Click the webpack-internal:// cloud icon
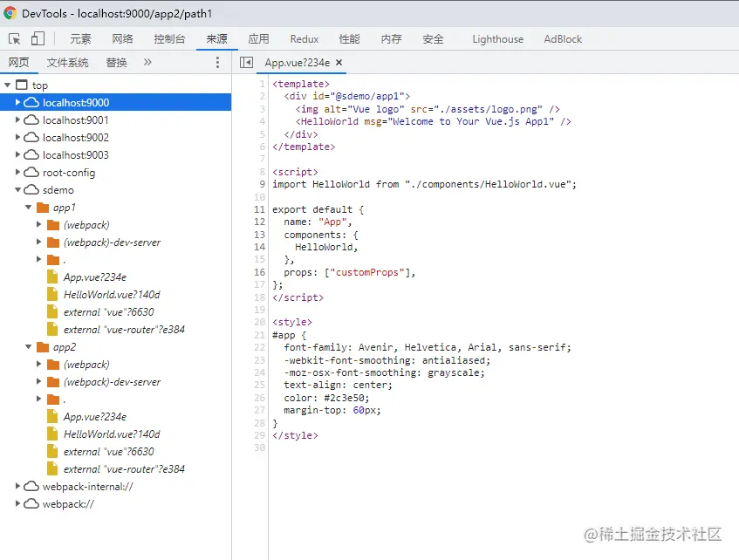Viewport: 739px width, 560px height. [x=31, y=486]
